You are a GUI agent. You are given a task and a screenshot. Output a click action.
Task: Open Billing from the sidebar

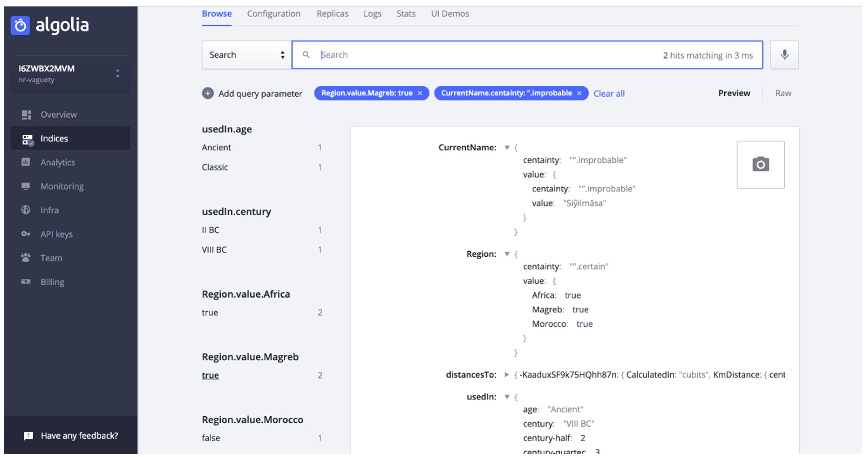click(52, 282)
